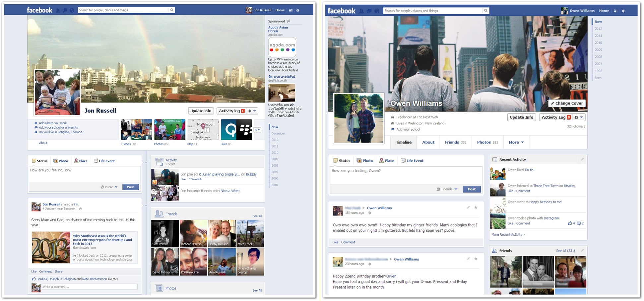Image resolution: width=644 pixels, height=301 pixels.
Task: Open friend requests on Jon's navigation bar
Action: pos(57,10)
